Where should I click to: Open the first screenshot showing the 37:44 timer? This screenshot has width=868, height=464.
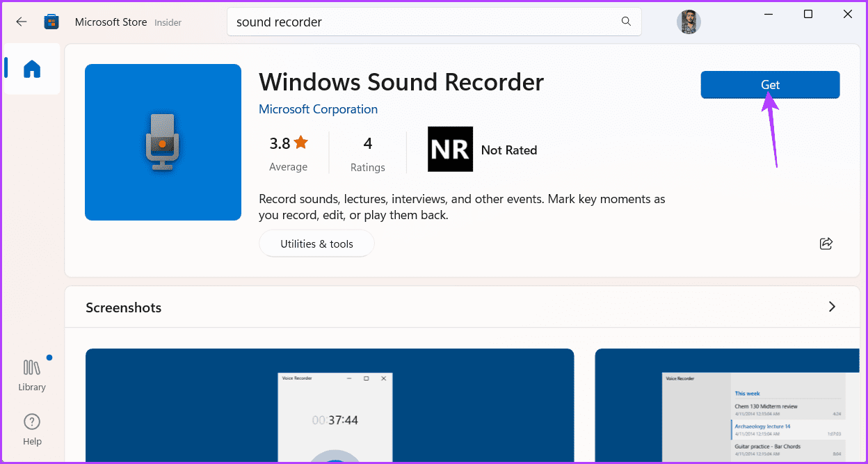pos(330,406)
